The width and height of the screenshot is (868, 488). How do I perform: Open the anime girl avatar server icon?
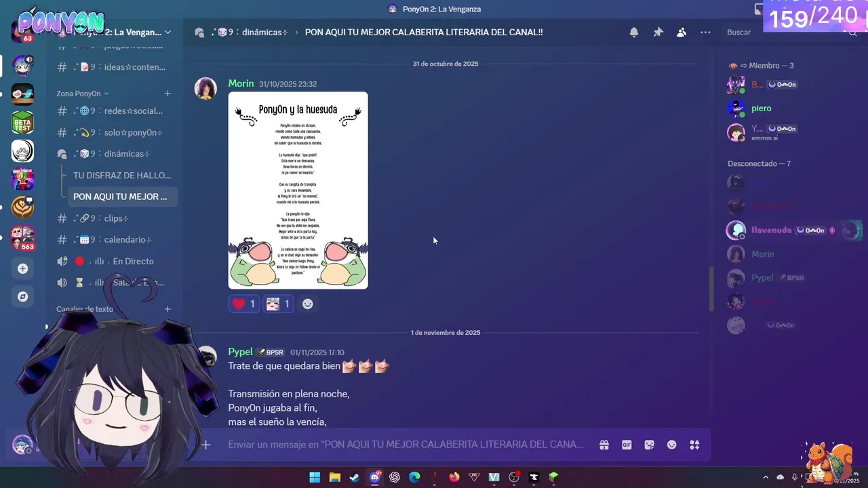tap(22, 66)
